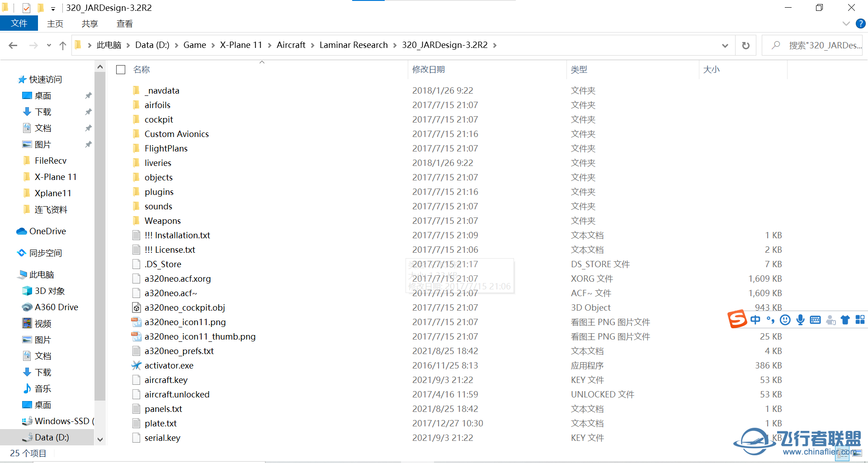This screenshot has height=463, width=868.
Task: Select the a320neo_cockpit.obj 3D object icon
Action: pyautogui.click(x=136, y=307)
